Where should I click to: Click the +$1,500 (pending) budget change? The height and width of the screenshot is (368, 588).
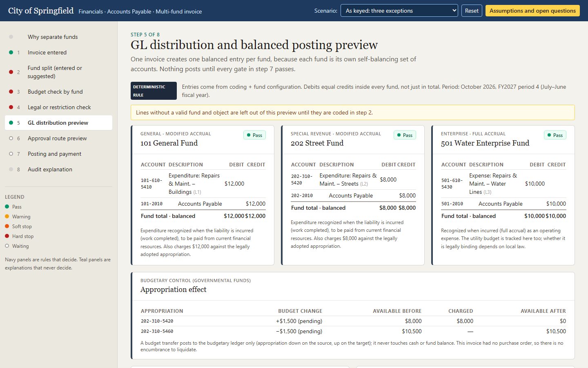pos(299,321)
